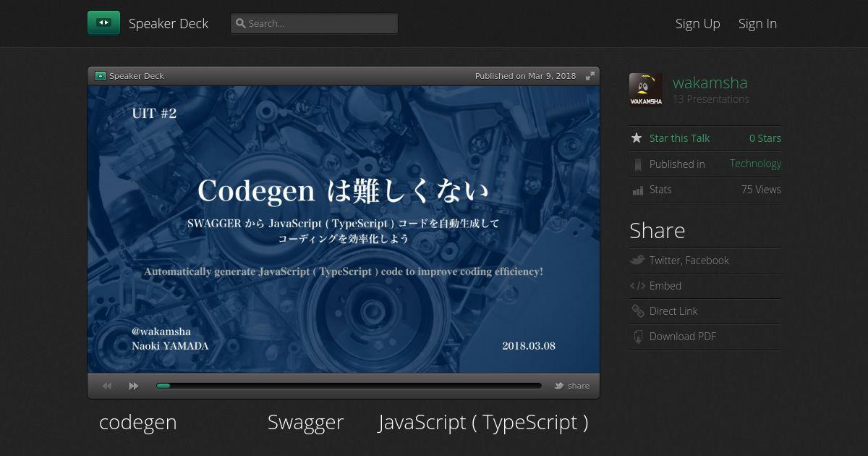Image resolution: width=868 pixels, height=456 pixels.
Task: Select the 0 Stars count
Action: pyautogui.click(x=765, y=138)
